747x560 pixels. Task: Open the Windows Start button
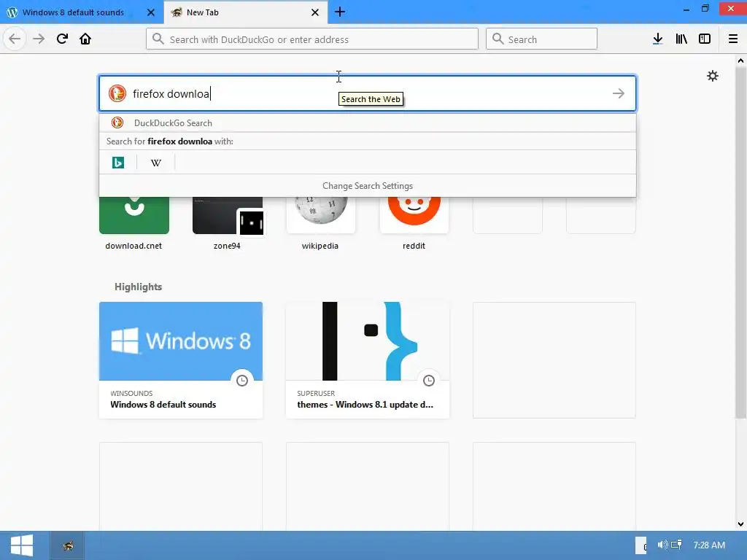22,545
